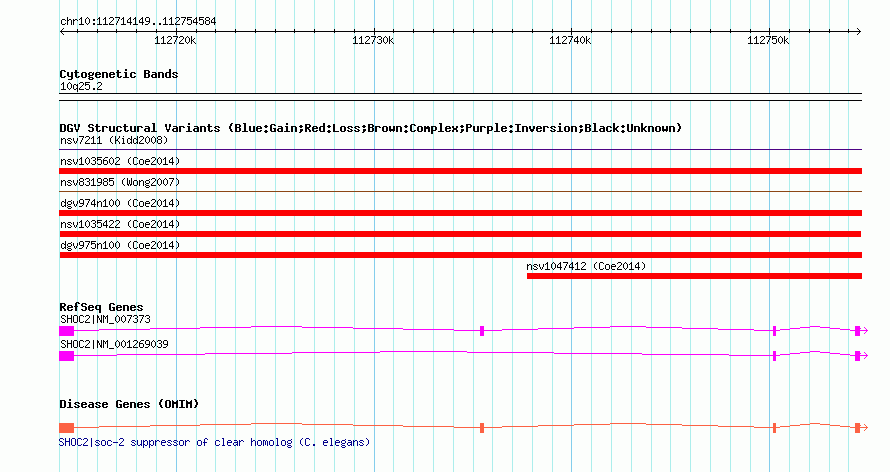Viewport: 890px width, 472px height.
Task: Open the nsv7211 (Kidd2008) variant label
Action: point(114,141)
